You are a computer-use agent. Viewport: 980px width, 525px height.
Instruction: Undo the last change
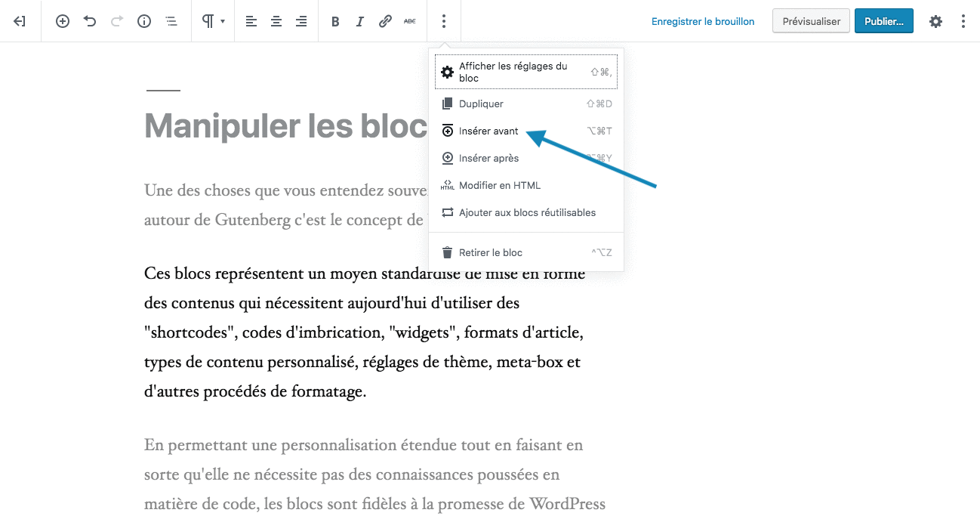tap(90, 22)
